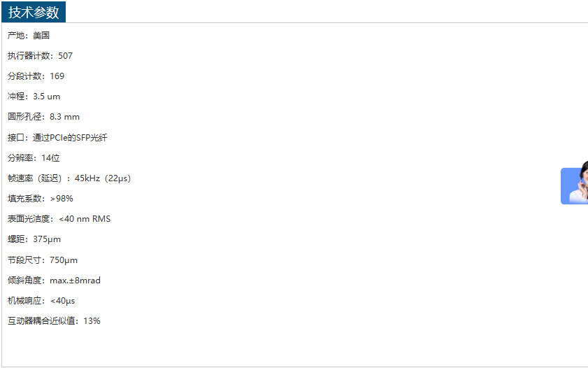Select the 冲程 label text
Viewport: 588px width, 368px height.
[x=17, y=97]
